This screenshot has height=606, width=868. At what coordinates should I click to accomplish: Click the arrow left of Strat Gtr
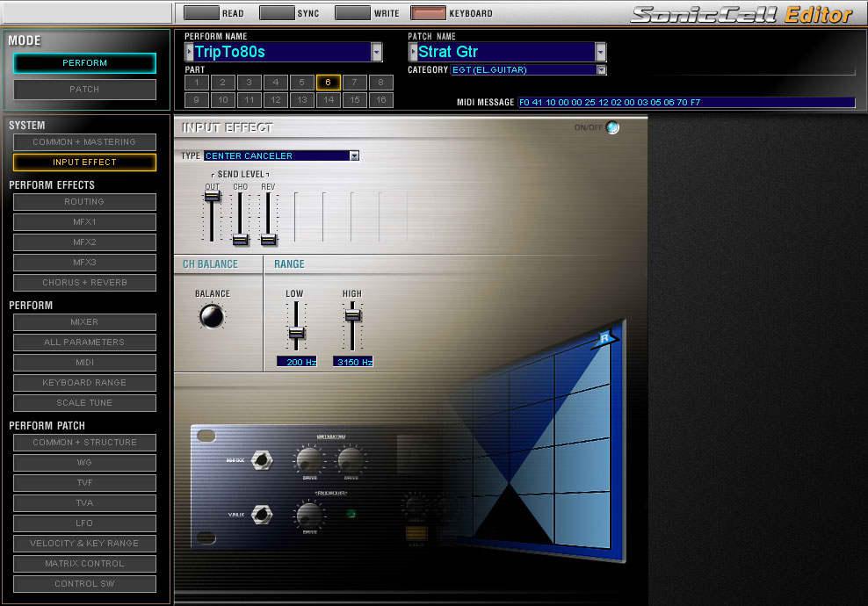(x=413, y=52)
